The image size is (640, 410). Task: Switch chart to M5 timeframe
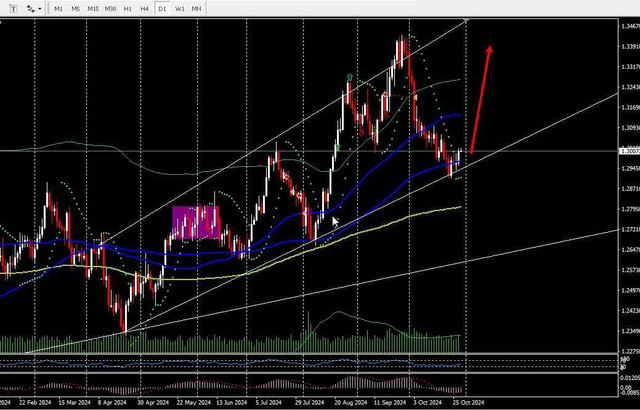pyautogui.click(x=76, y=9)
